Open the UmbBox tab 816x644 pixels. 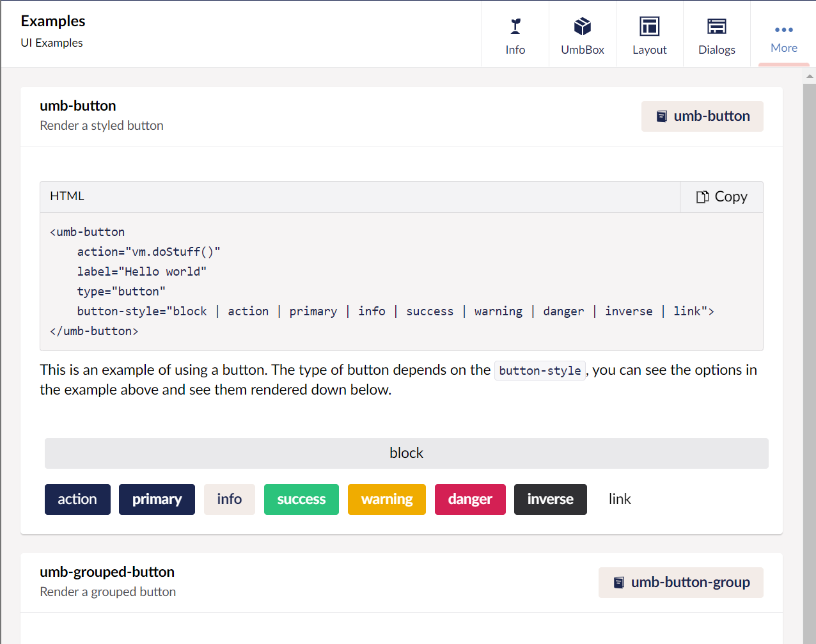583,35
